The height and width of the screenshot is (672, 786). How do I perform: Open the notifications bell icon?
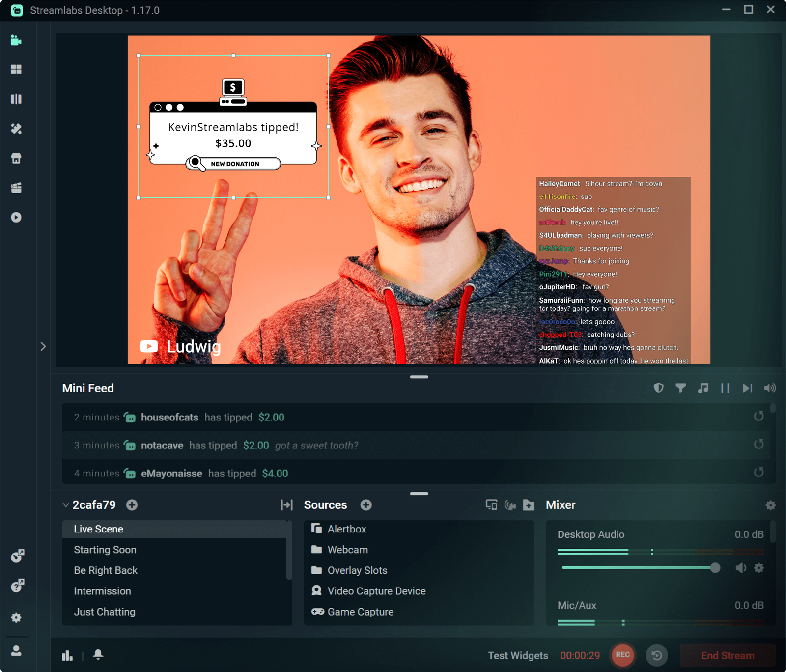click(x=98, y=654)
